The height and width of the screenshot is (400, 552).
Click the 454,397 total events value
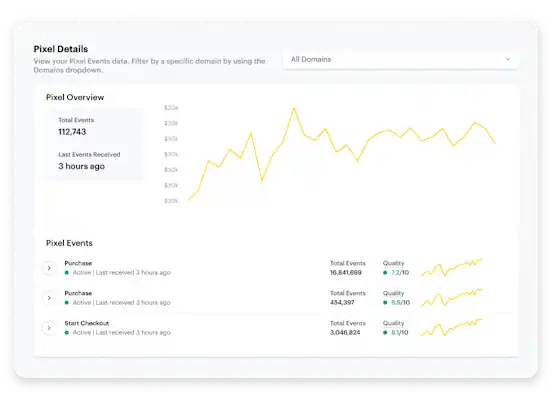(x=342, y=302)
